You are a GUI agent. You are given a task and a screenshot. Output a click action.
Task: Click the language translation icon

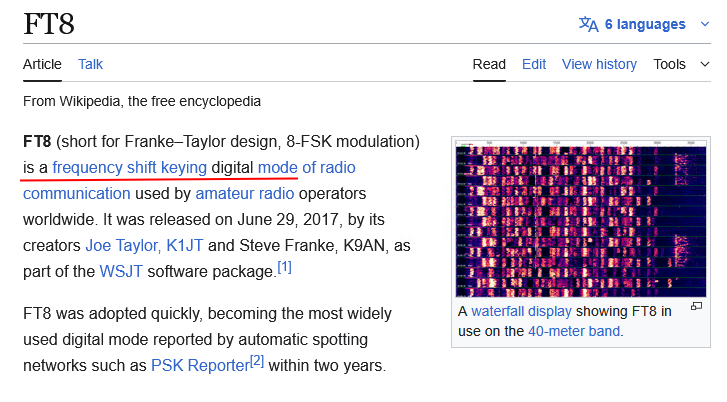tap(589, 24)
